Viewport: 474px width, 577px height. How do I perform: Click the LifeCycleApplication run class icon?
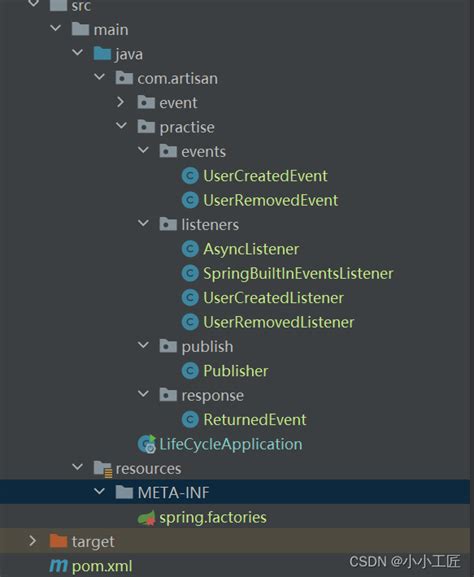[147, 444]
